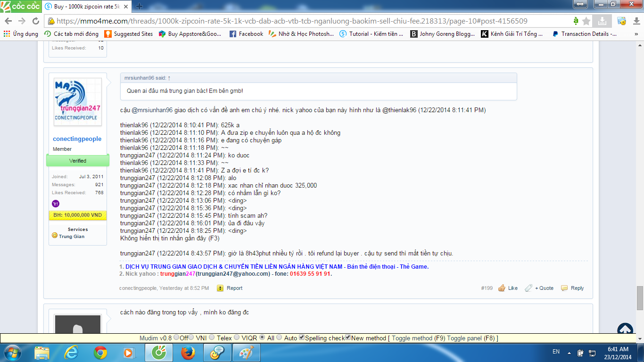
Task: Select the Auto input method radio
Action: pyautogui.click(x=280, y=338)
